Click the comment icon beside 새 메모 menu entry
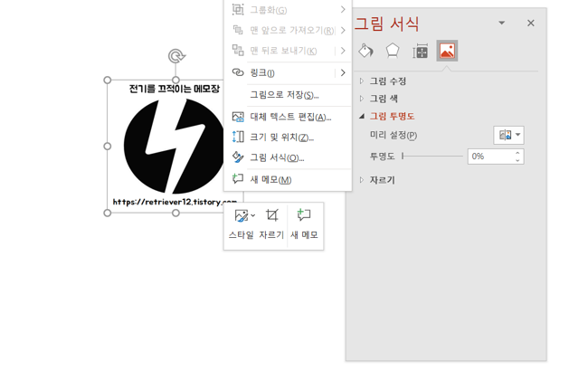This screenshot has height=380, width=588. click(x=238, y=178)
